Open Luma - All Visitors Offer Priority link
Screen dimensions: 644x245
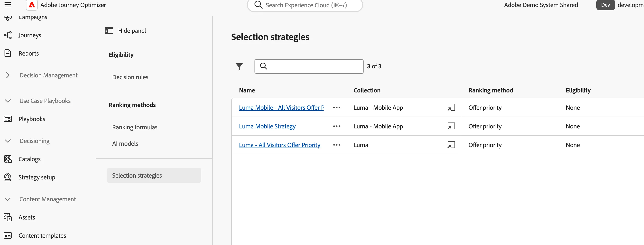[280, 145]
